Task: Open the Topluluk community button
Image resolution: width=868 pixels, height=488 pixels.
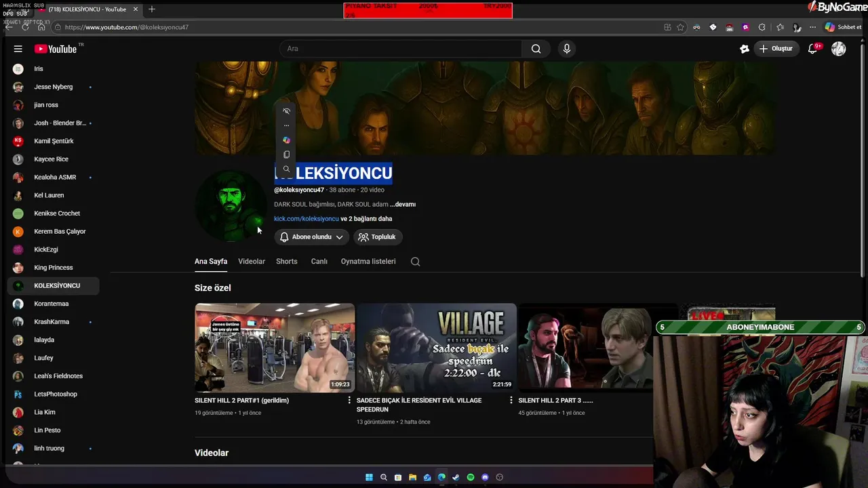Action: click(x=377, y=237)
